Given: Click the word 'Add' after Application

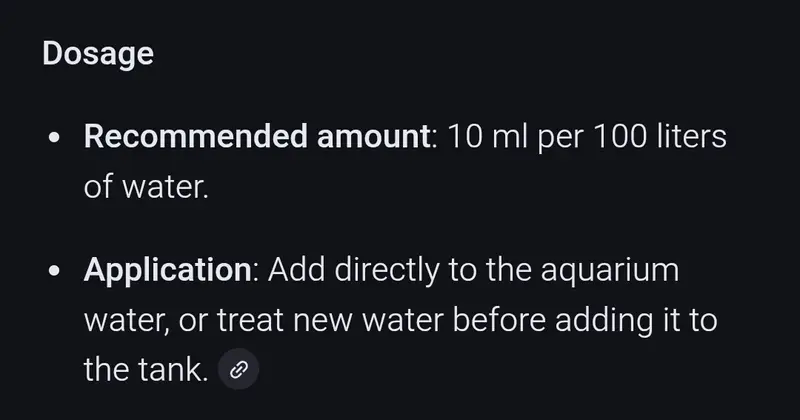Looking at the screenshot, I should pos(297,271).
